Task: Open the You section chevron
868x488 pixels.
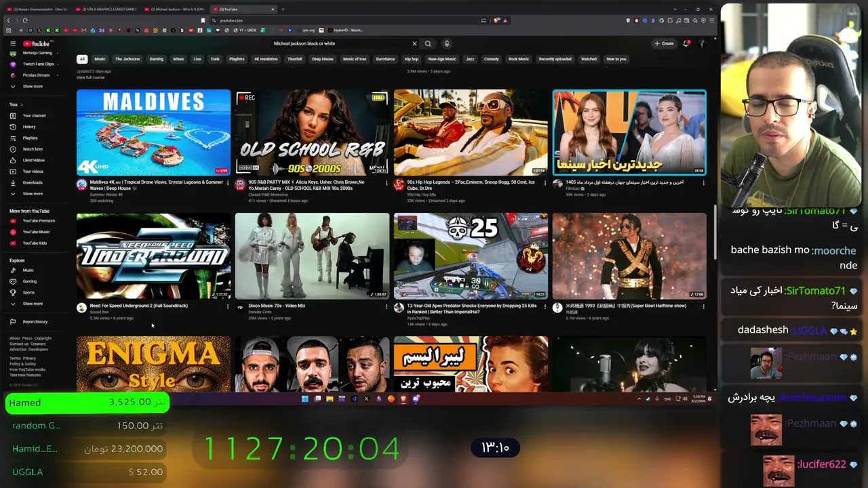Action: [x=22, y=104]
